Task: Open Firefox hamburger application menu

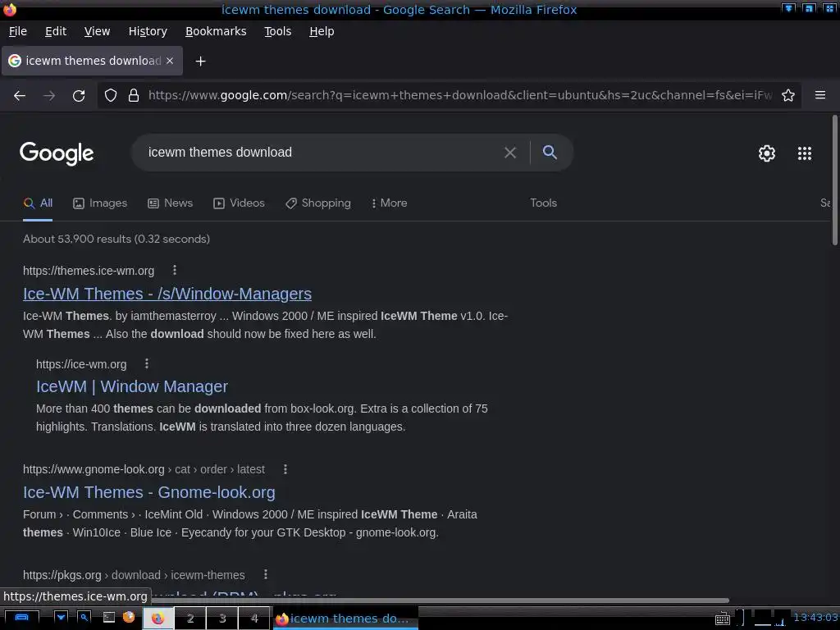Action: [x=820, y=95]
